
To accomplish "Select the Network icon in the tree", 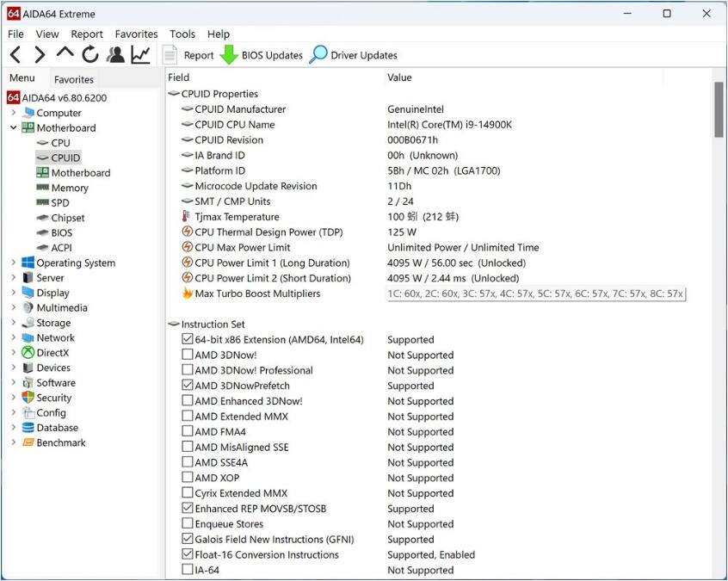I will [28, 337].
